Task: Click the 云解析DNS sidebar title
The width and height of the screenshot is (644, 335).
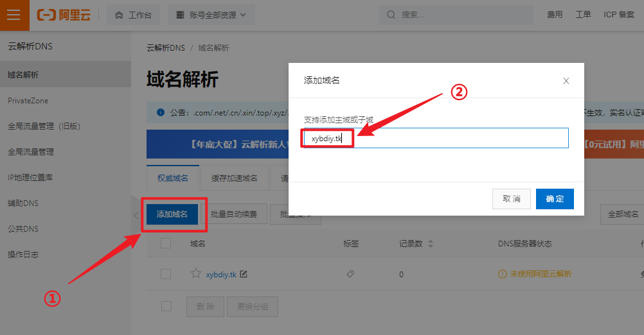Action: point(30,46)
